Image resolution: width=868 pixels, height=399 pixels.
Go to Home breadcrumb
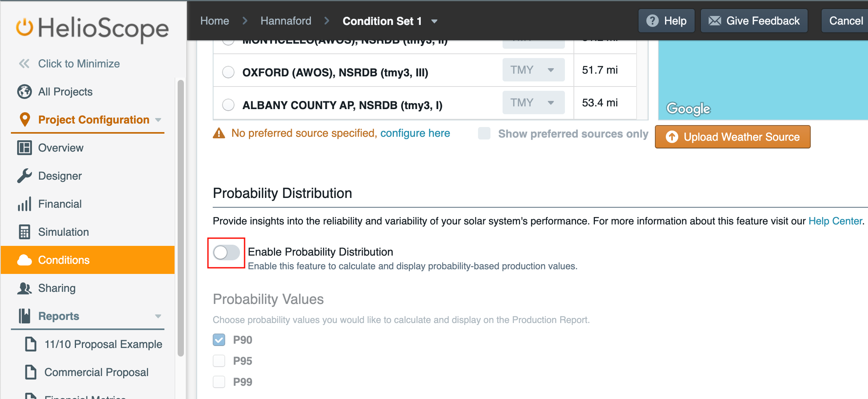pyautogui.click(x=215, y=21)
